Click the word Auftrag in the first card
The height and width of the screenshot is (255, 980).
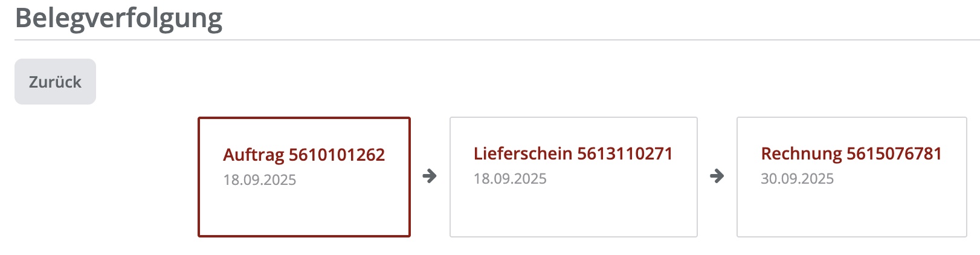253,155
